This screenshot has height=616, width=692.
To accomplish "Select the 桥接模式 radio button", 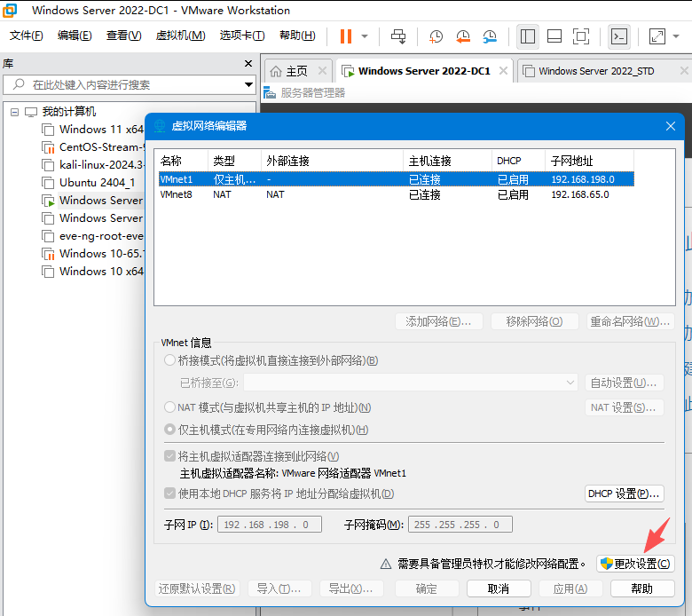I will [170, 360].
